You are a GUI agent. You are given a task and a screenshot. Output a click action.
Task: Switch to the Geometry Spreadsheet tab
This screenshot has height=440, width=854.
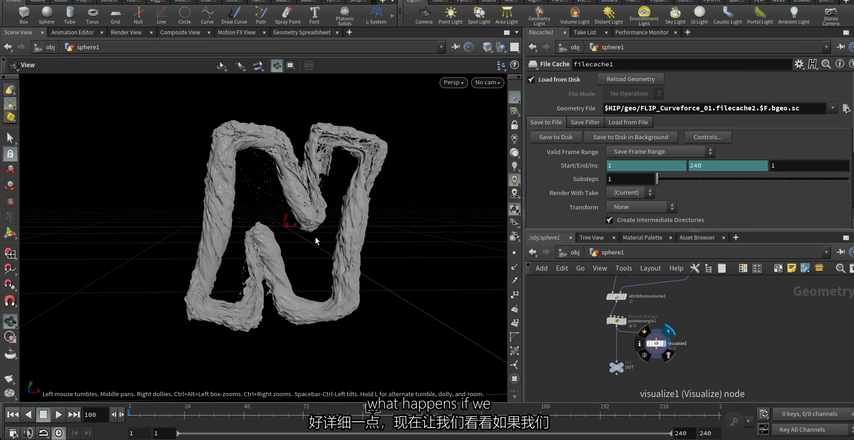click(x=301, y=32)
